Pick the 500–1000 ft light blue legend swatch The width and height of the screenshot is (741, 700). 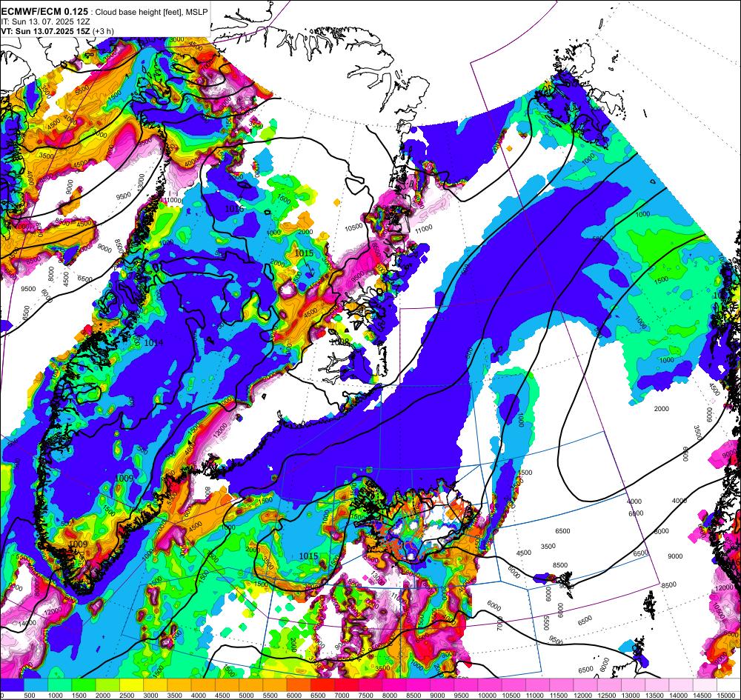pos(36,684)
